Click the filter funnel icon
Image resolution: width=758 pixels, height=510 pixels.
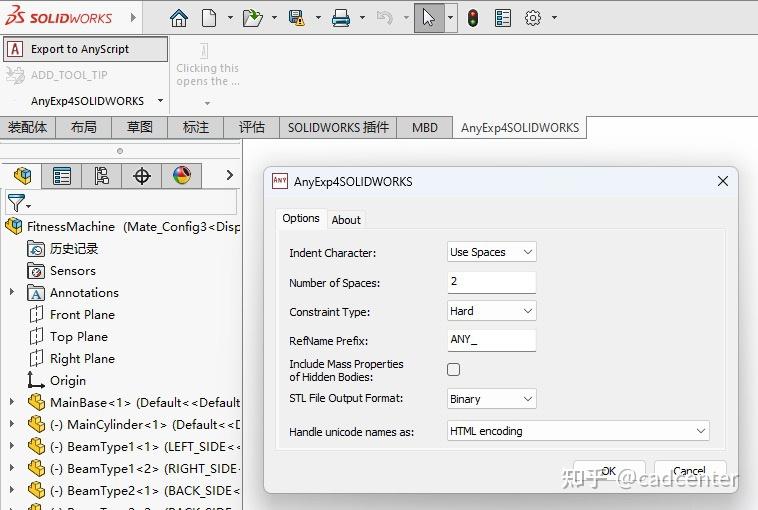(16, 203)
